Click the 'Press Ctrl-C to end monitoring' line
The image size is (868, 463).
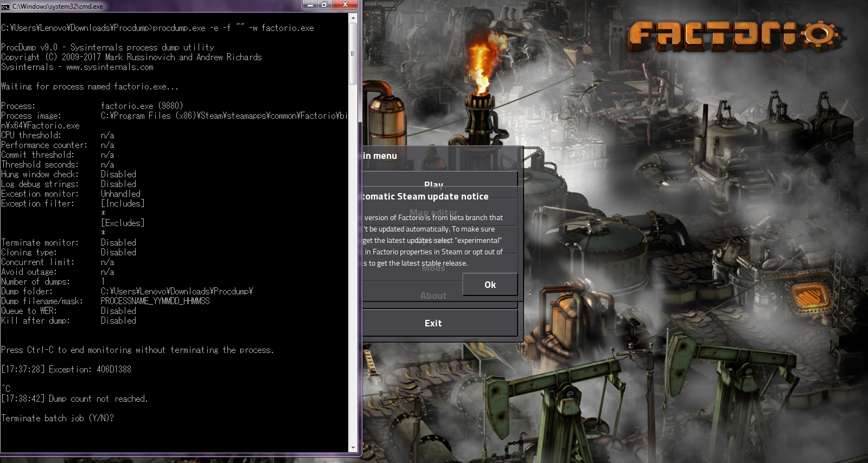[x=137, y=350]
